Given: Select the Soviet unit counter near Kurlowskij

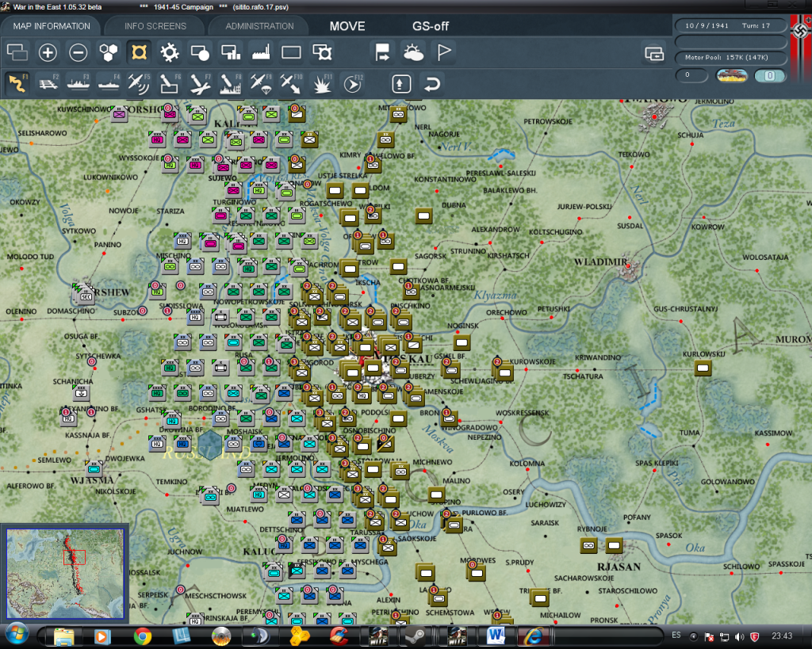Looking at the screenshot, I should point(703,368).
